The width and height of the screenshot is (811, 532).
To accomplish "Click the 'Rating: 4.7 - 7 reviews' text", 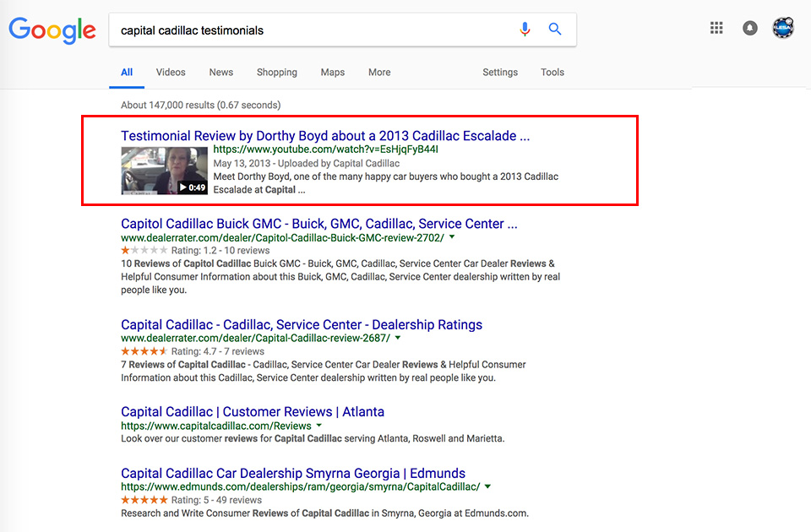I will pyautogui.click(x=218, y=351).
